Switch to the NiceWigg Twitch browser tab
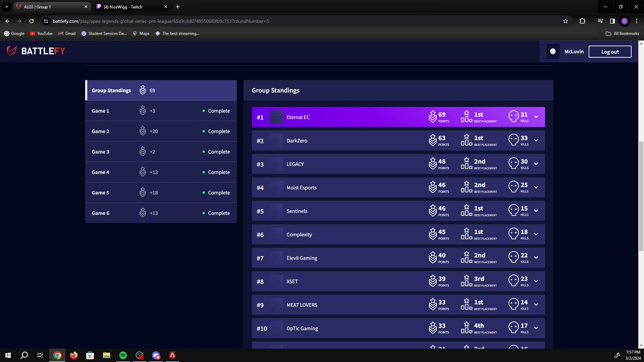The width and height of the screenshot is (644, 362). [133, 6]
